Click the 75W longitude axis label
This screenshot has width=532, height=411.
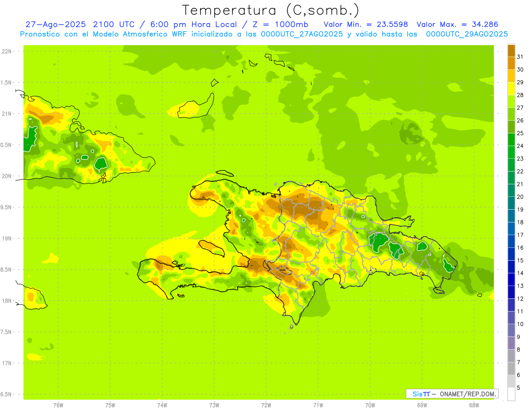pos(110,405)
